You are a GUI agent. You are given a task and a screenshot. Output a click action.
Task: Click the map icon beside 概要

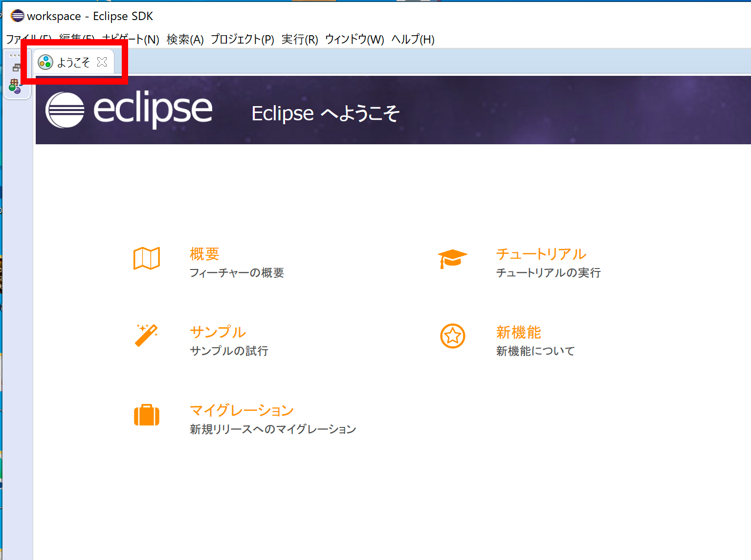(x=147, y=258)
